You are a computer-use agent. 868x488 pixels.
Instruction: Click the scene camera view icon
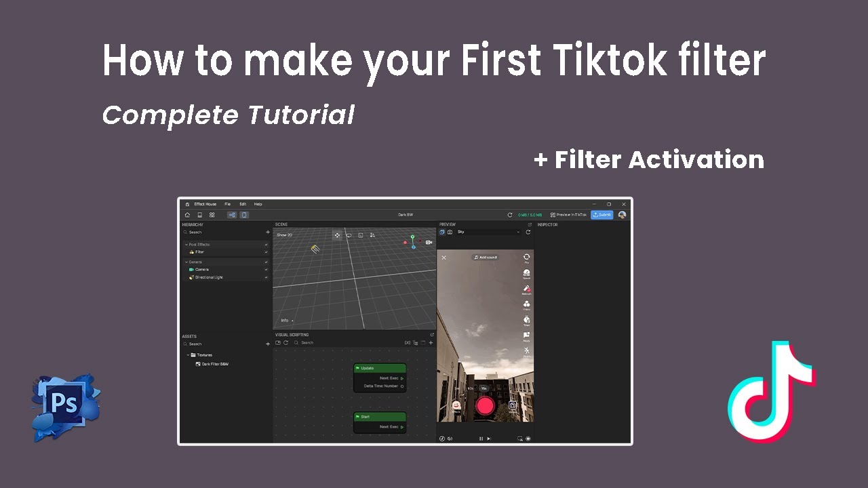429,243
